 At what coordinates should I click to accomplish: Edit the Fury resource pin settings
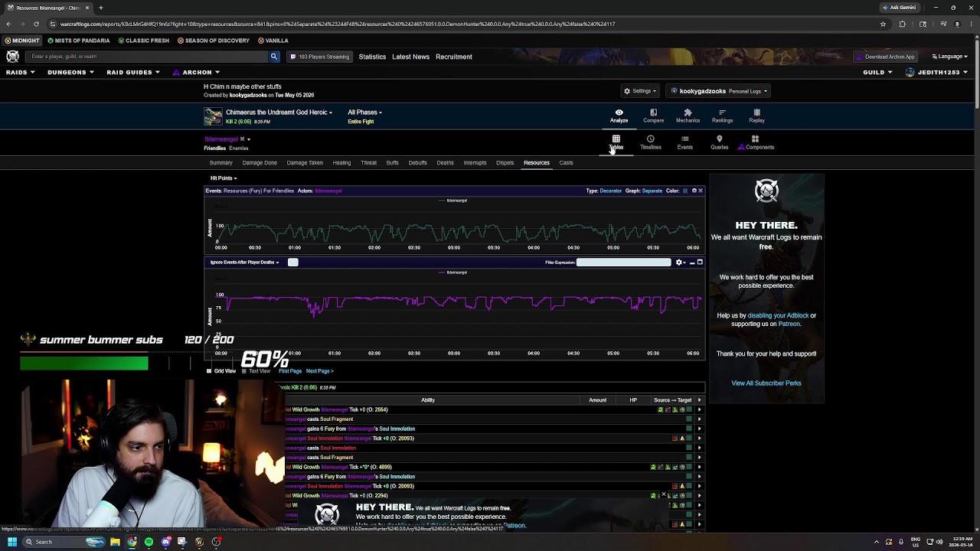(x=694, y=191)
